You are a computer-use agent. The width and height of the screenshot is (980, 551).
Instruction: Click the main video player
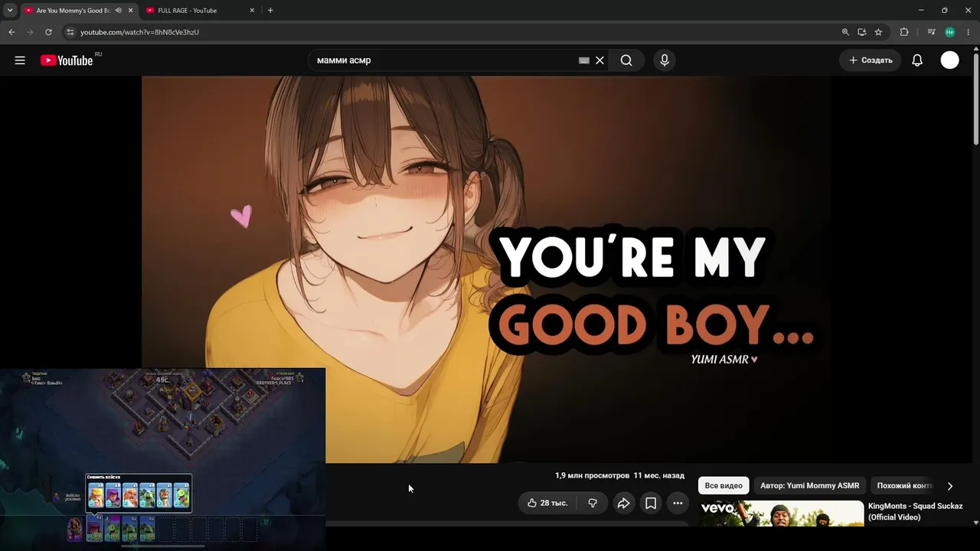click(487, 269)
